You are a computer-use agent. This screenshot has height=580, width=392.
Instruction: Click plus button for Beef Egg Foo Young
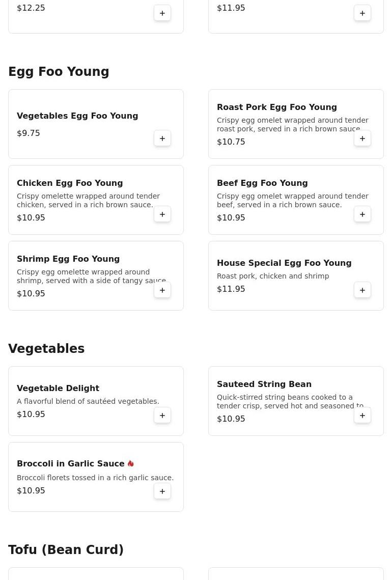tap(362, 214)
